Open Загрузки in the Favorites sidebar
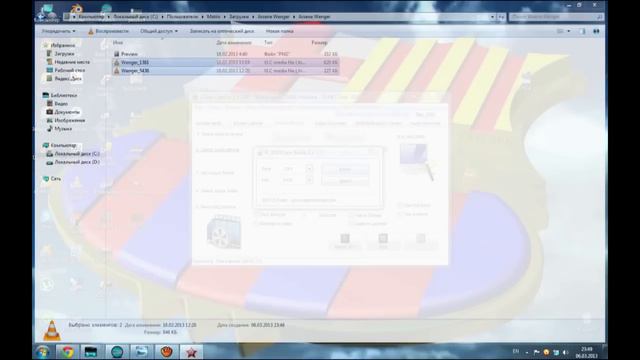 coord(64,53)
